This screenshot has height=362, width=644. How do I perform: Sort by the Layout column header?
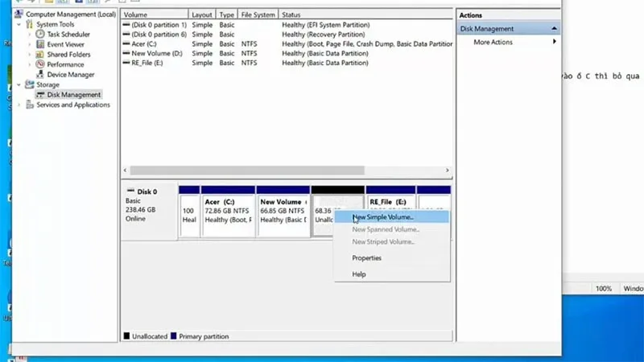click(x=202, y=14)
